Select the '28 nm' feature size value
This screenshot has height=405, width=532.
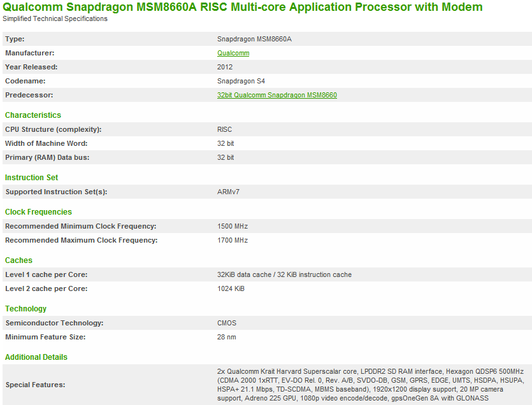click(227, 337)
